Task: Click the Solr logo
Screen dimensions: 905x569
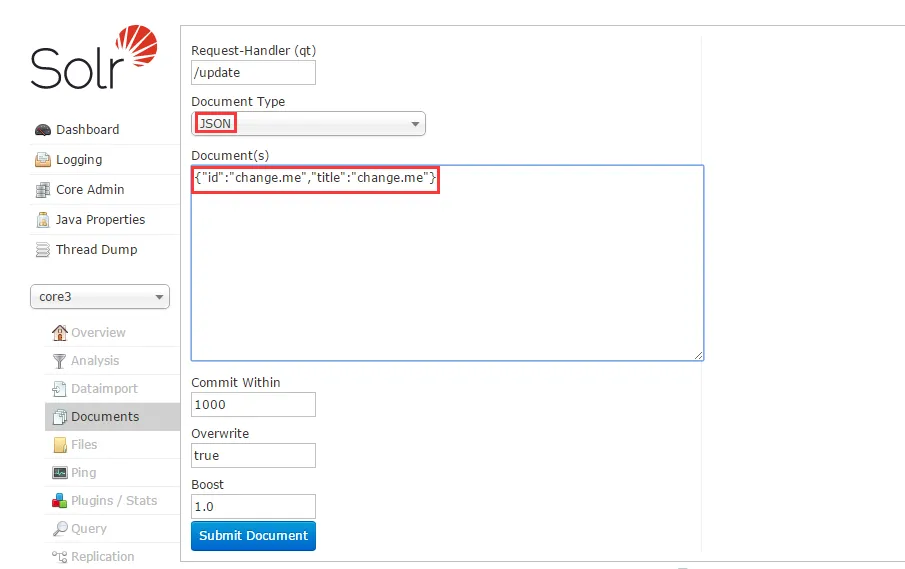Action: pos(94,57)
